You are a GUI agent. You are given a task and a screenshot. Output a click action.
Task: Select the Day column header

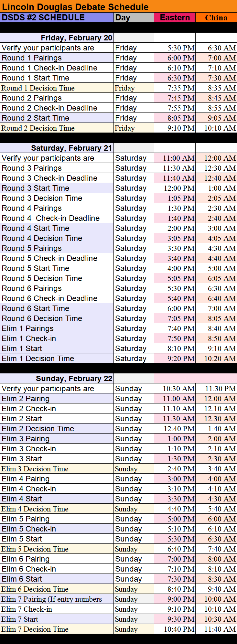click(123, 18)
